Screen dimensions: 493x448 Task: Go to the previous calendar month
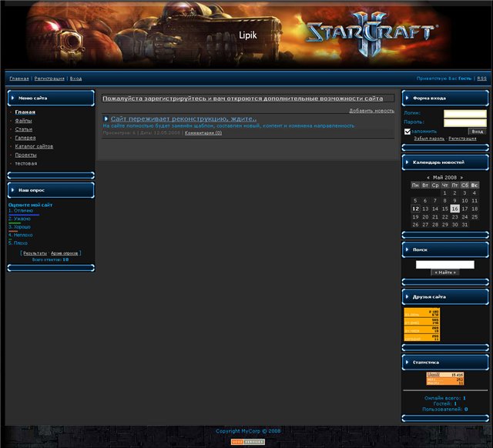point(428,178)
